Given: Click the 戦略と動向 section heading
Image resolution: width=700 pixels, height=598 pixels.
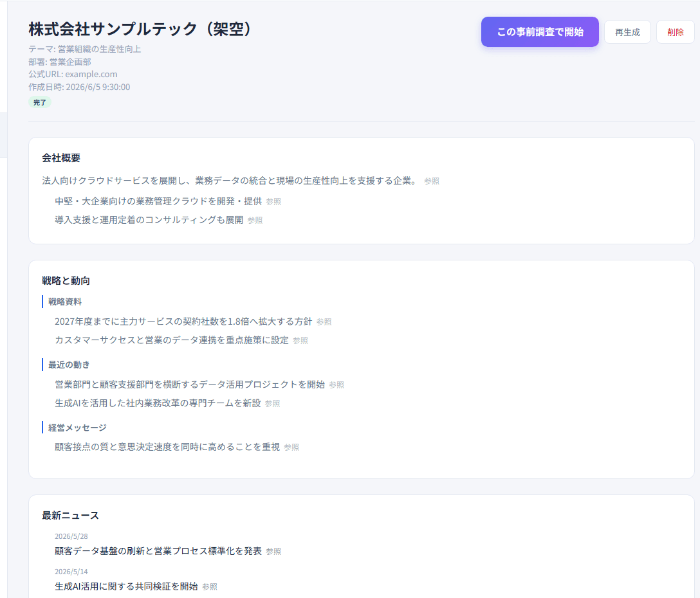Looking at the screenshot, I should coord(66,281).
